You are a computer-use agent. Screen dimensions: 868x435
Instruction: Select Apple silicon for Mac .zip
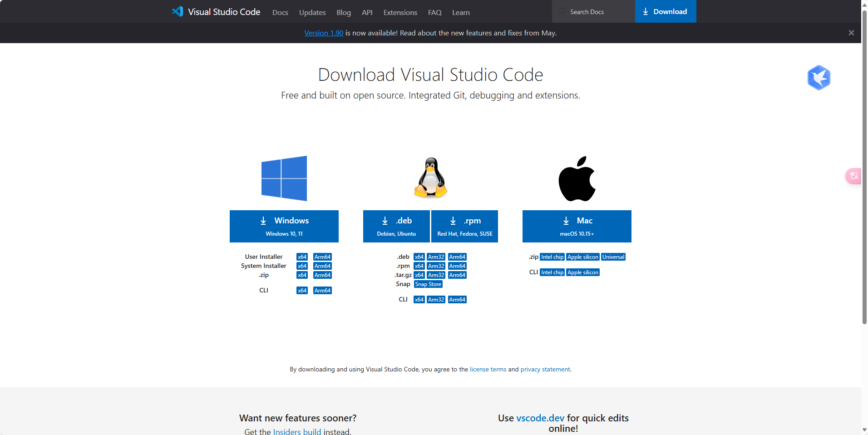583,257
